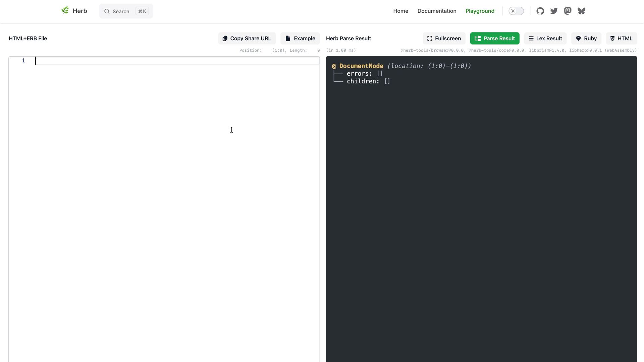Switch to Lex Result view

(545, 39)
